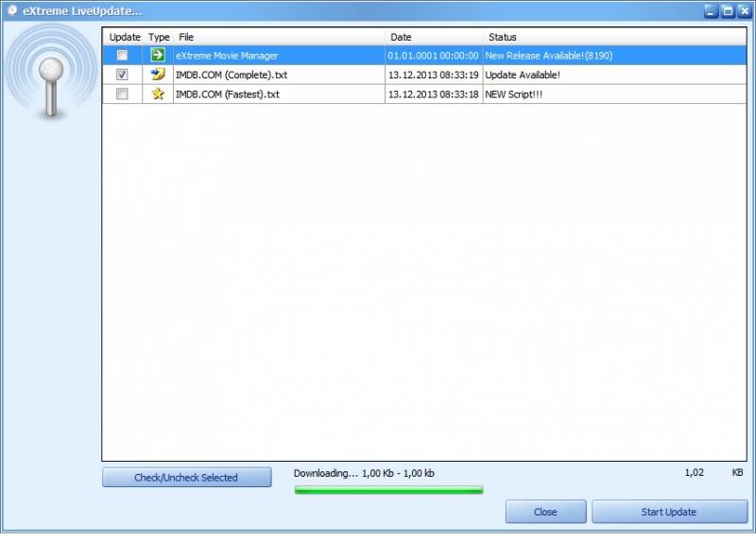Click the green arrow icon for eXtreme Movie Manager
The height and width of the screenshot is (541, 756).
tap(158, 55)
